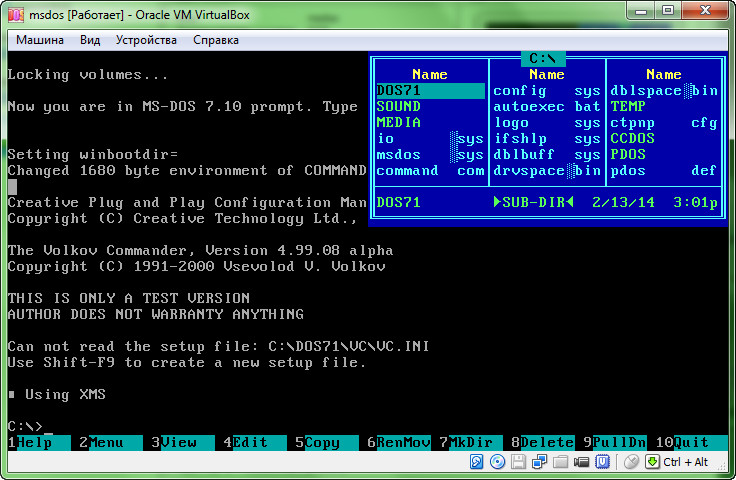Select the ifshlp sys file
Viewport: 736px width, 480px height.
tap(547, 138)
